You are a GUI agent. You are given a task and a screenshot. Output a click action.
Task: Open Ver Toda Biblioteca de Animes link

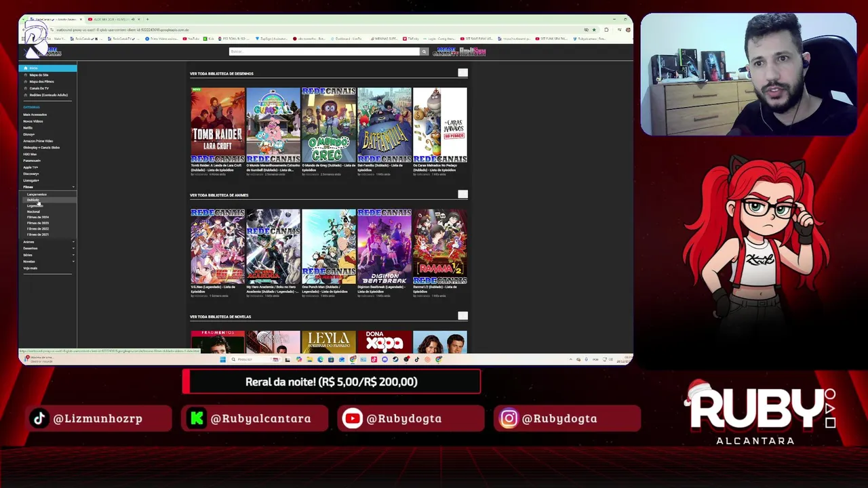(219, 195)
